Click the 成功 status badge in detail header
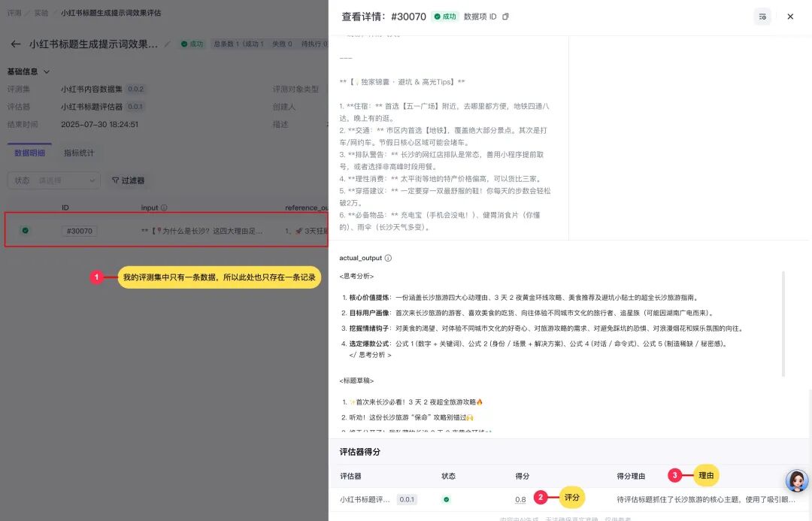Screen dimensions: 812x521 point(445,17)
